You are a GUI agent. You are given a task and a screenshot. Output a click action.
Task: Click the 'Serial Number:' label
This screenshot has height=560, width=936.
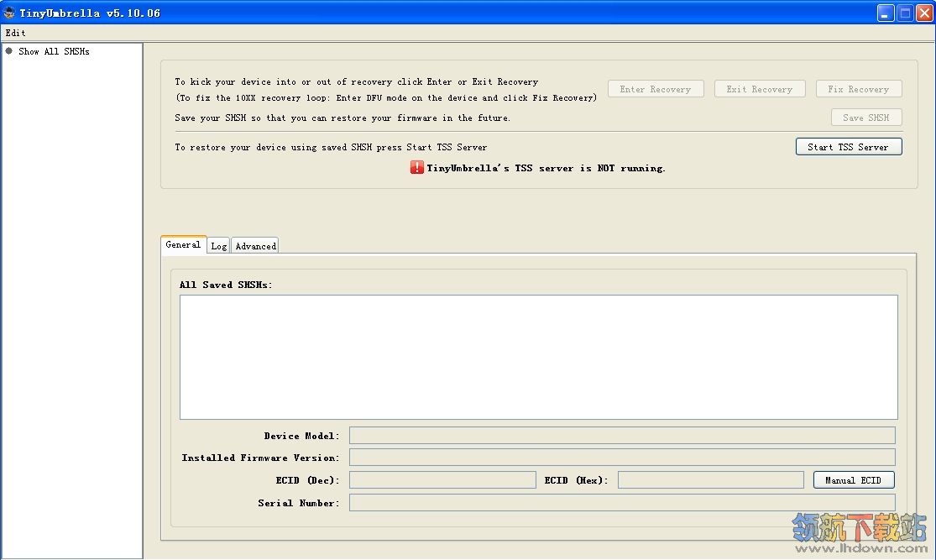(x=299, y=503)
